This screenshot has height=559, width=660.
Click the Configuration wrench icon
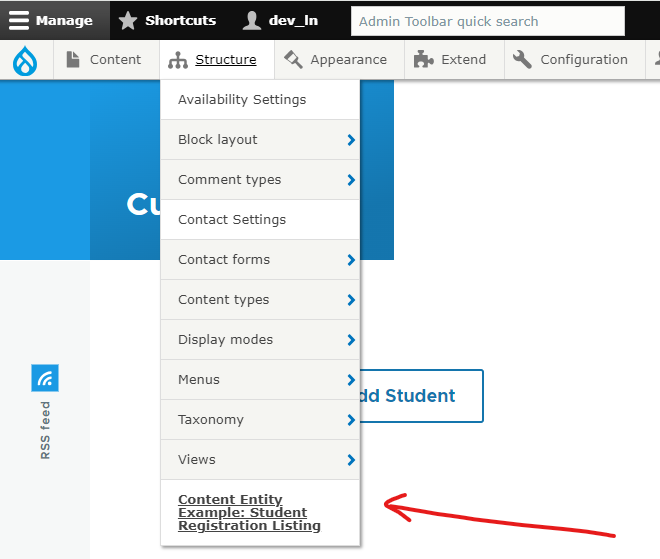(522, 59)
